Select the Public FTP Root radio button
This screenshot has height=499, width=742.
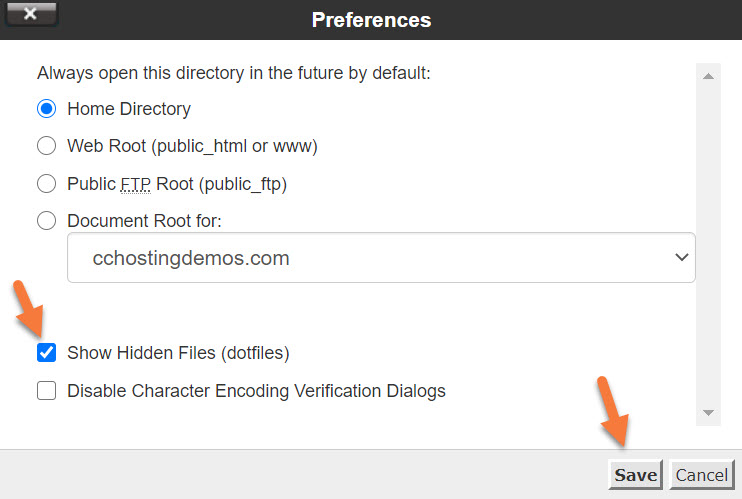point(46,184)
